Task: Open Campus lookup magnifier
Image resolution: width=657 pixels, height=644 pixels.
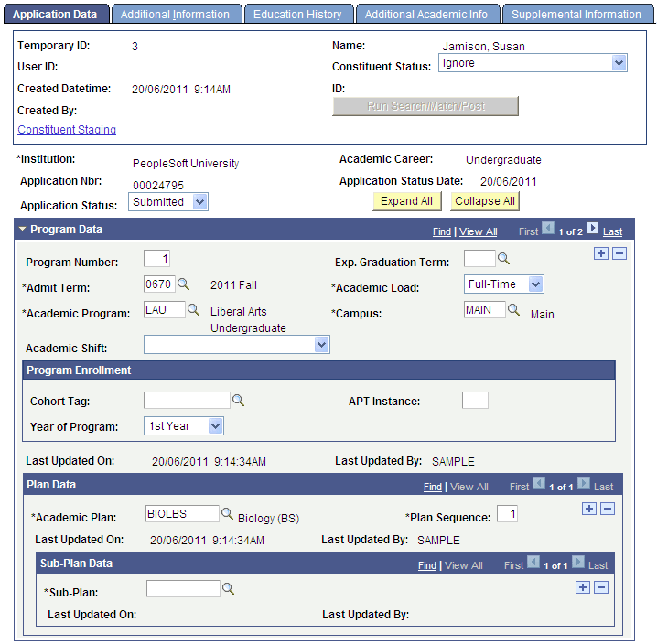Action: tap(513, 309)
